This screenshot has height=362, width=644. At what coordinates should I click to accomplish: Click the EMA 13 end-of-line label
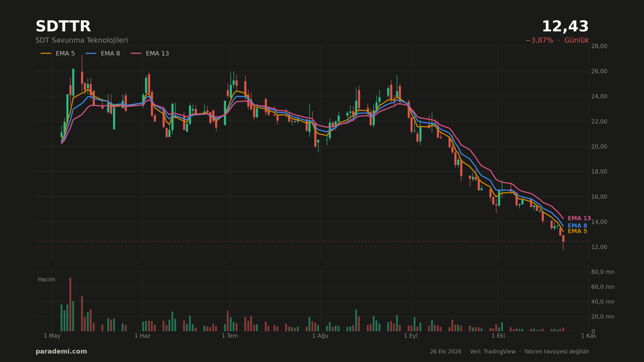[579, 218]
